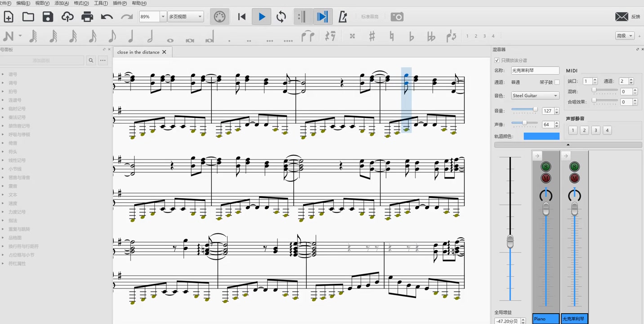This screenshot has width=644, height=324.
Task: Select voice 1 in note toolbar
Action: pos(467,36)
